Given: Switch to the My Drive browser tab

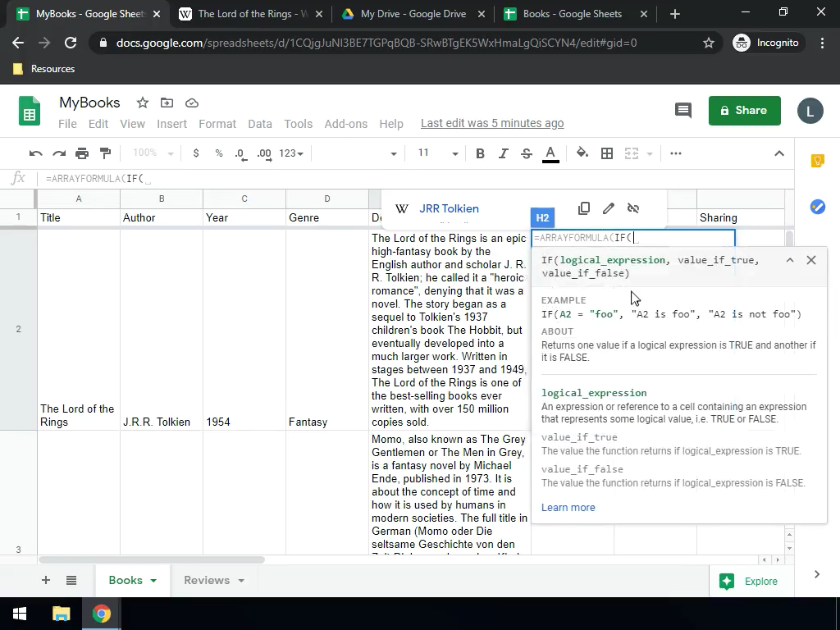Looking at the screenshot, I should [x=413, y=14].
